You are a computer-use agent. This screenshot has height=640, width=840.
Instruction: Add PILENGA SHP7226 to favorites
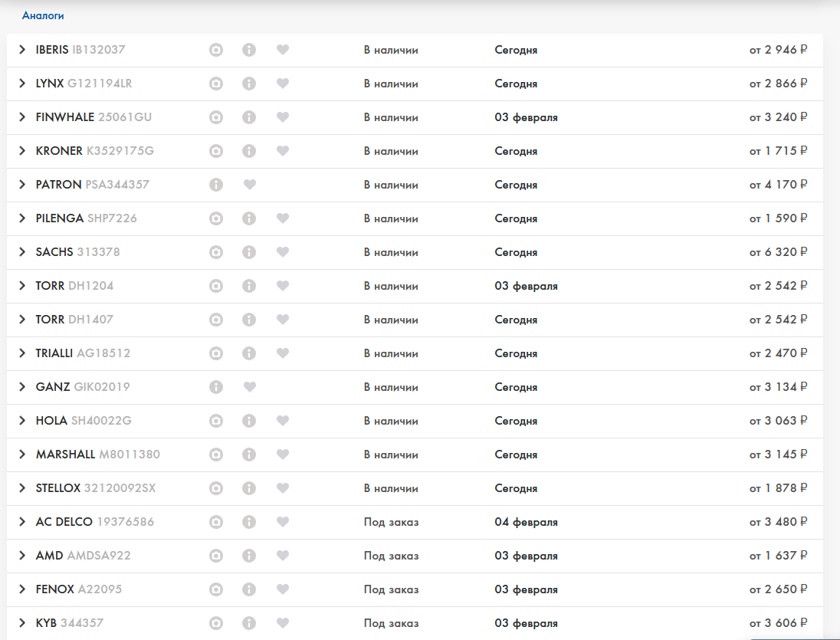point(283,218)
